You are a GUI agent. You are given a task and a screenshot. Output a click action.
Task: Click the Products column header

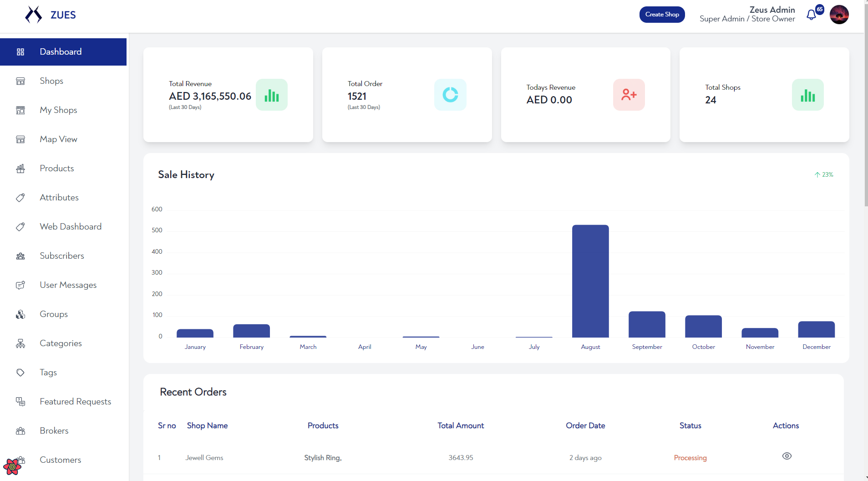tap(323, 425)
